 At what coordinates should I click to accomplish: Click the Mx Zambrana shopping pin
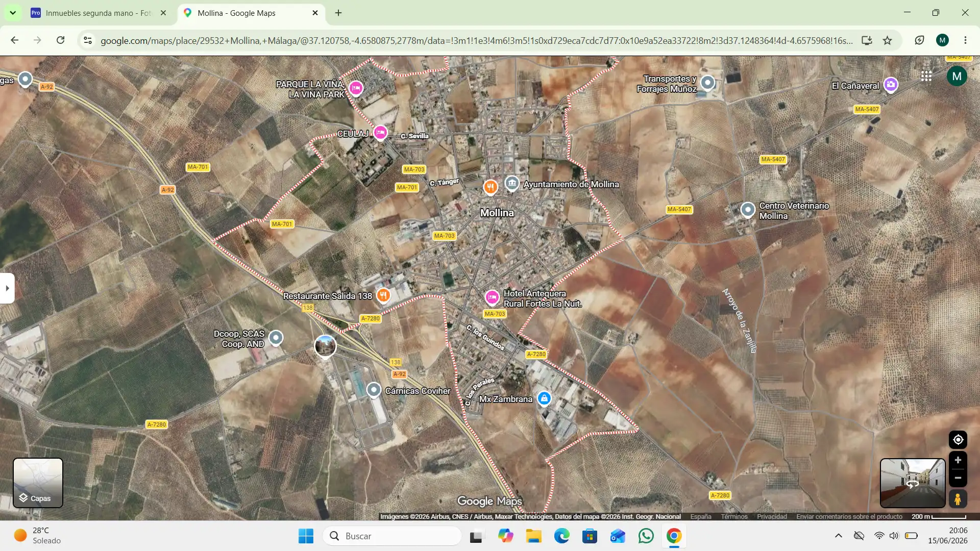[544, 398]
